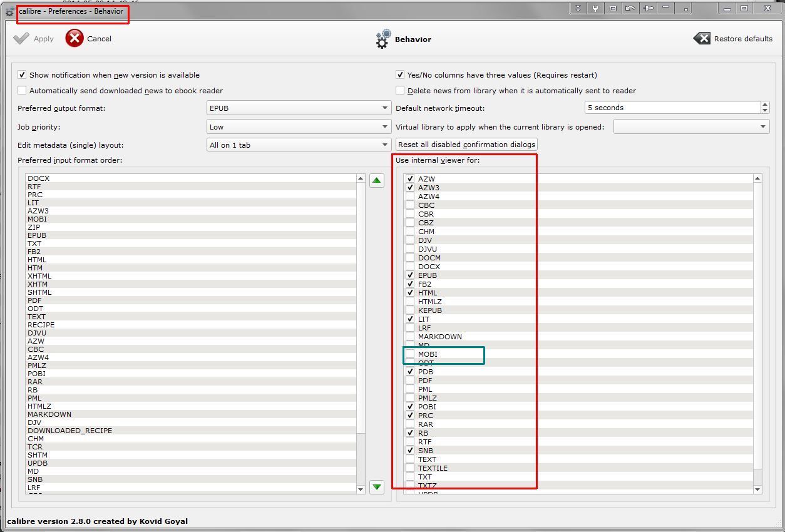The width and height of the screenshot is (785, 532).
Task: Select PDF in input format order list
Action: click(x=191, y=300)
